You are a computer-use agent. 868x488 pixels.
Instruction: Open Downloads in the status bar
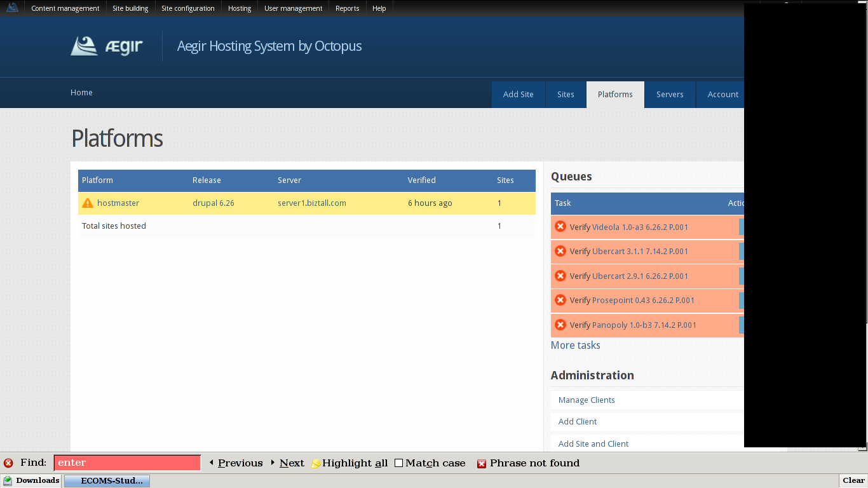coord(32,481)
